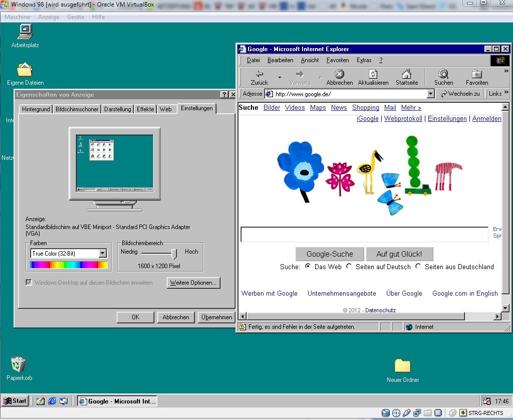Open the VirtualBox Maschine menu
This screenshot has height=420, width=513.
coord(18,17)
